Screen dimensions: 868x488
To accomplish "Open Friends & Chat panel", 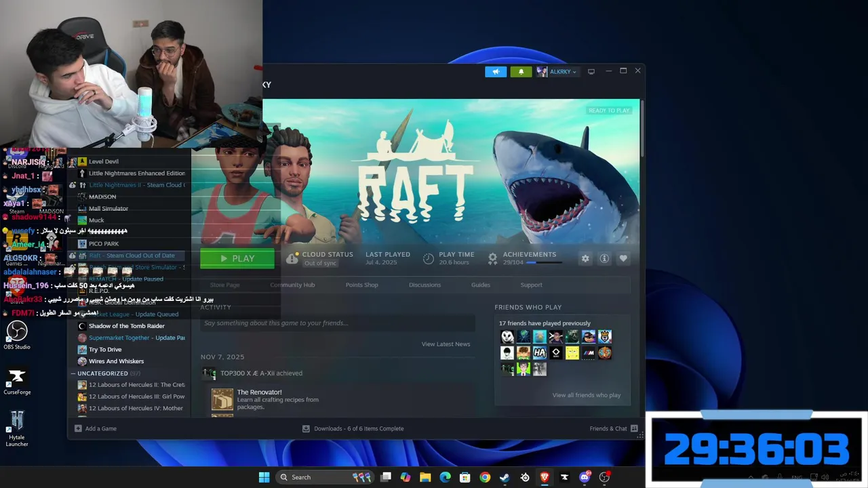I will (x=614, y=428).
